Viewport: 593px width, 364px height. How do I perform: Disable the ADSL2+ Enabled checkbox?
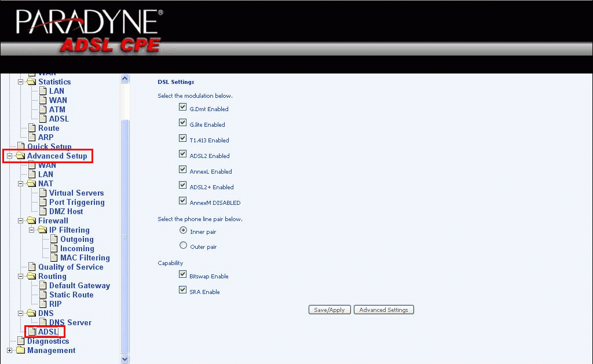(182, 185)
